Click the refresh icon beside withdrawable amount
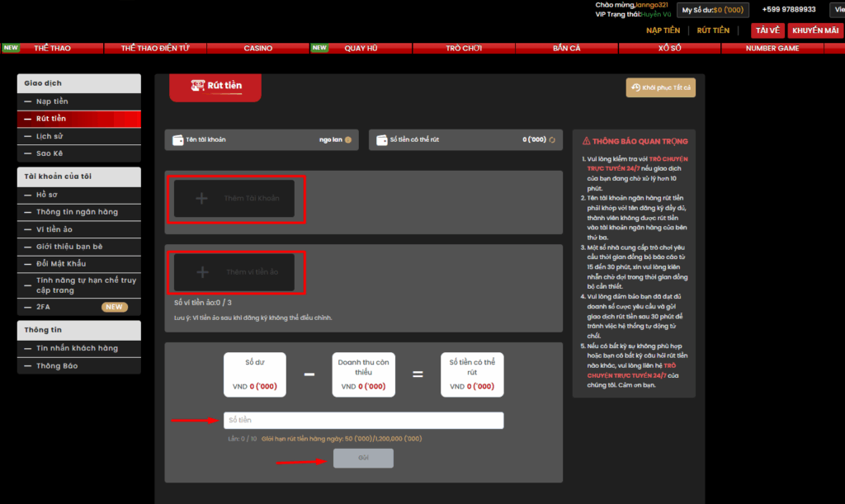This screenshot has height=504, width=845. pos(552,140)
